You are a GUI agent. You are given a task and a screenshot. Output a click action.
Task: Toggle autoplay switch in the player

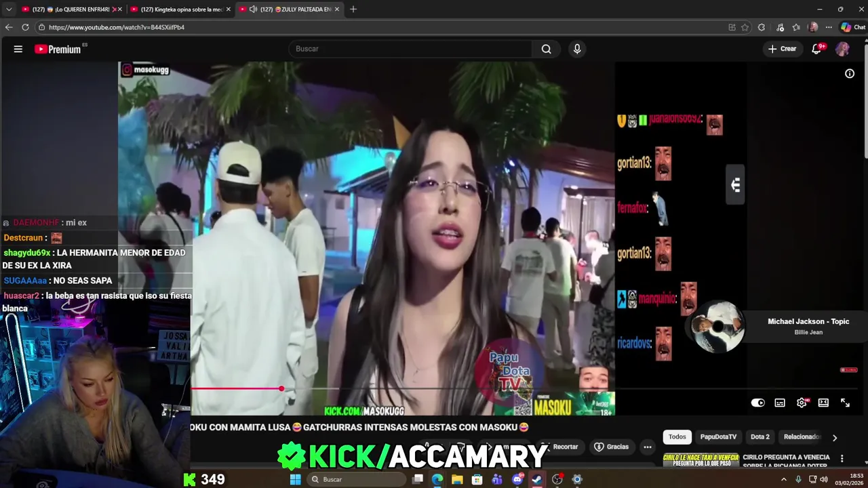[757, 403]
